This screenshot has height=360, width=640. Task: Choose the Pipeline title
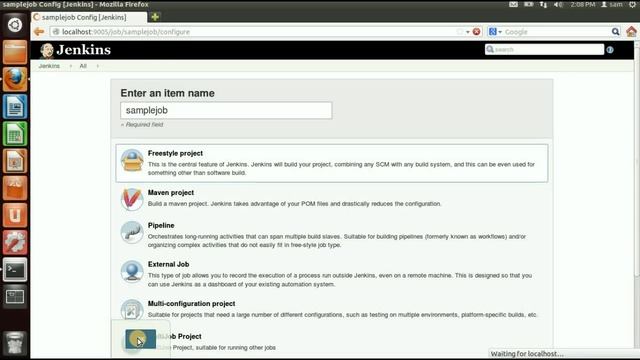pos(161,225)
